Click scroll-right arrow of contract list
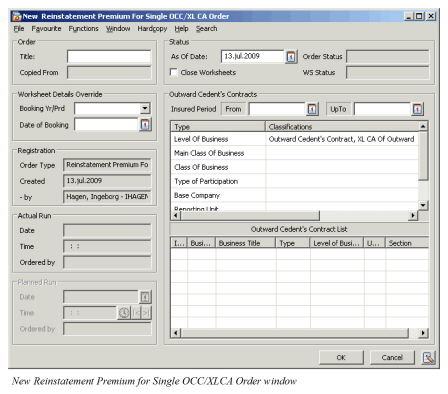Image resolution: width=448 pixels, height=394 pixels. pos(423,333)
